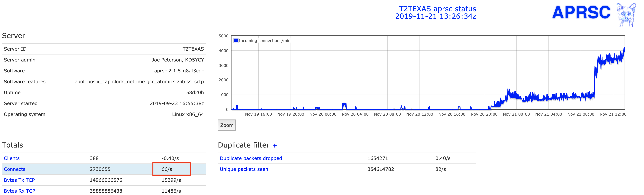Click software features list epoll posix_cap
The image size is (644, 195).
pos(139,82)
